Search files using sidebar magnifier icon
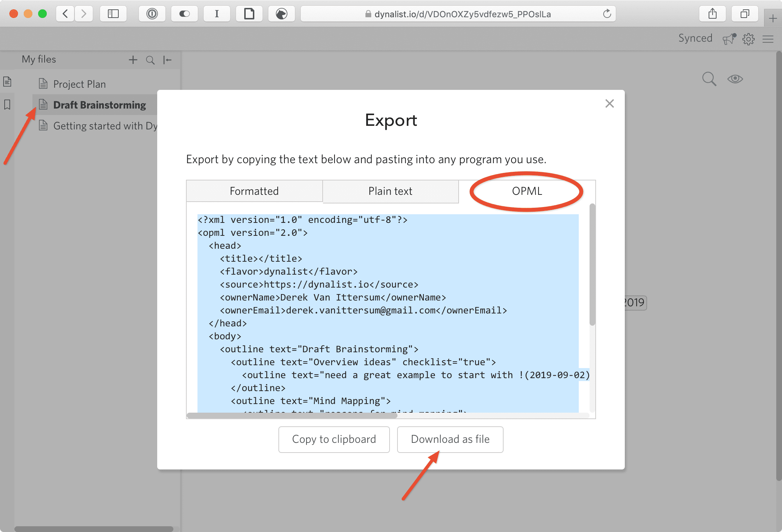 tap(150, 60)
